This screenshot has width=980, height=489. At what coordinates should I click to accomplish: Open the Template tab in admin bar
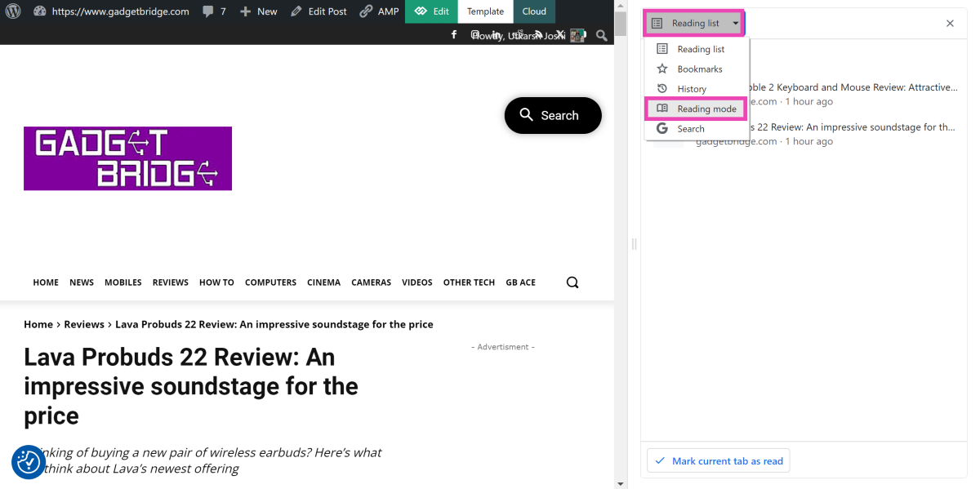tap(485, 11)
